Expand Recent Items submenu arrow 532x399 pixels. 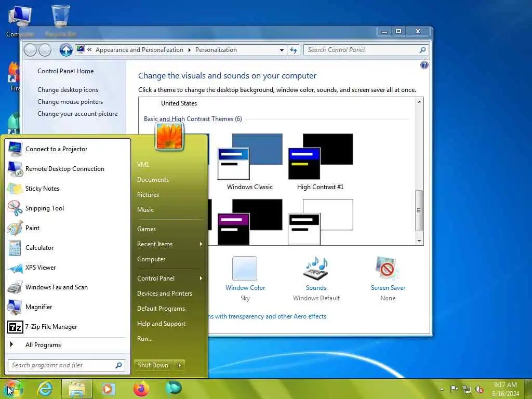click(x=201, y=244)
